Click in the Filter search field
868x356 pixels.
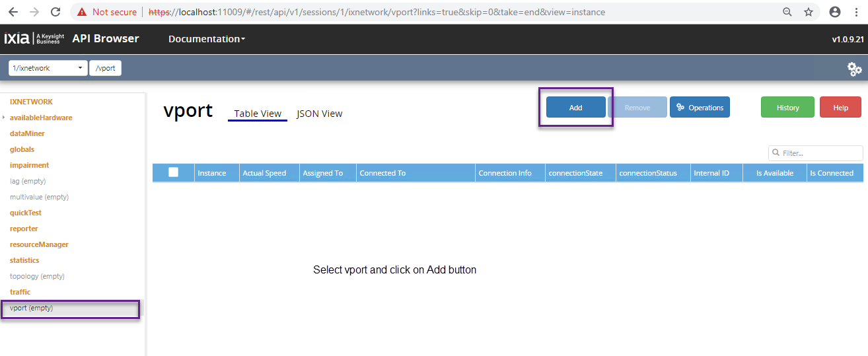pos(820,153)
